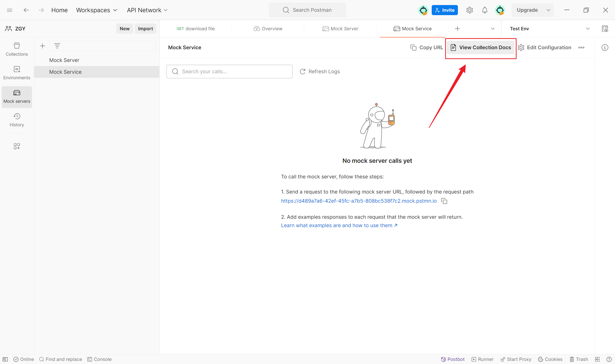615x364 pixels.
Task: Expand the Workspaces dropdown
Action: tap(96, 10)
